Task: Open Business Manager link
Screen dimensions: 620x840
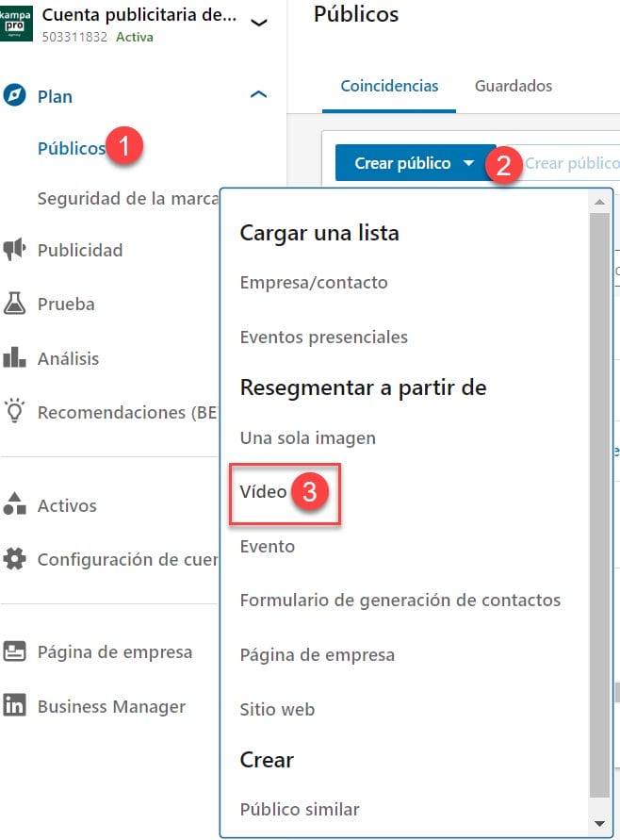Action: [x=111, y=707]
